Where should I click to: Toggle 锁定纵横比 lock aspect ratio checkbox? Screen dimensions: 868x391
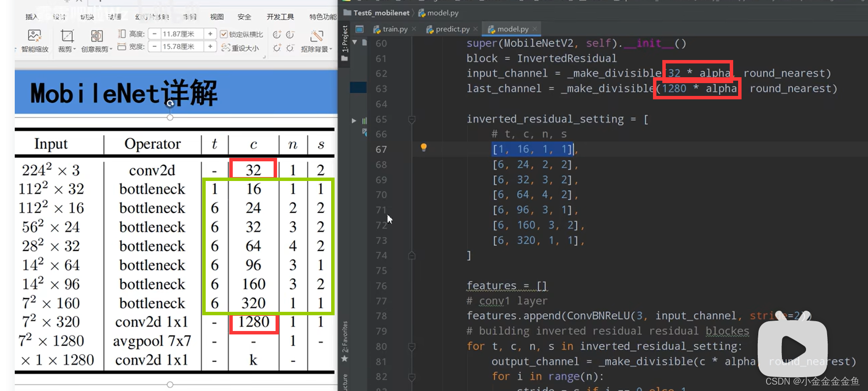(x=224, y=34)
